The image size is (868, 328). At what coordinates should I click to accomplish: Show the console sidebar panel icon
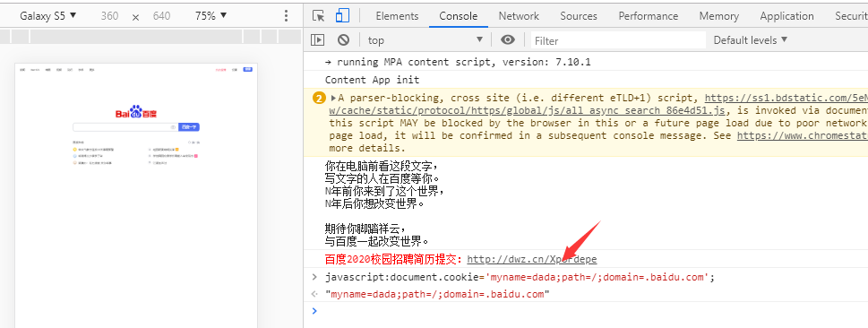(317, 40)
